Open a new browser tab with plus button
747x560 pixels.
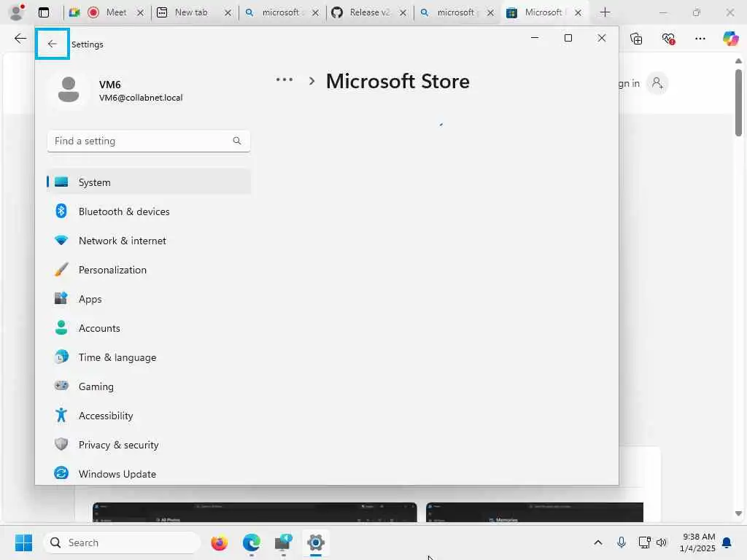point(605,12)
